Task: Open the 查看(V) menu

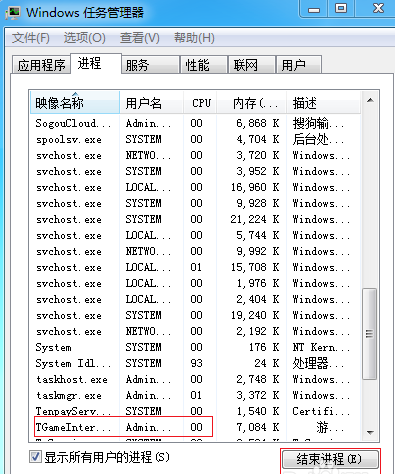Action: click(140, 38)
